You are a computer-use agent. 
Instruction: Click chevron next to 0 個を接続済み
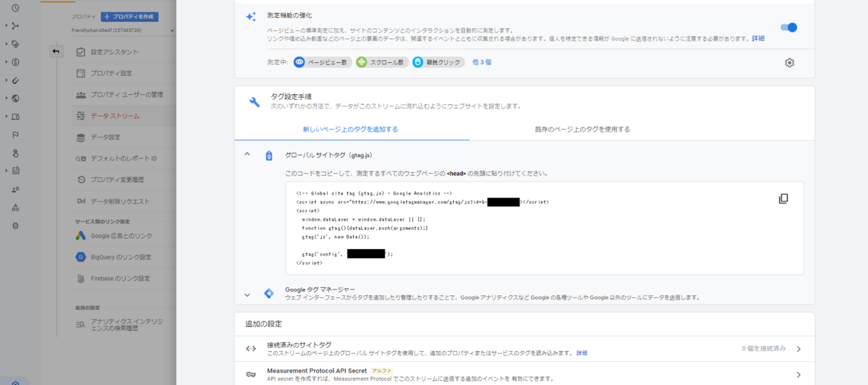[x=799, y=349]
